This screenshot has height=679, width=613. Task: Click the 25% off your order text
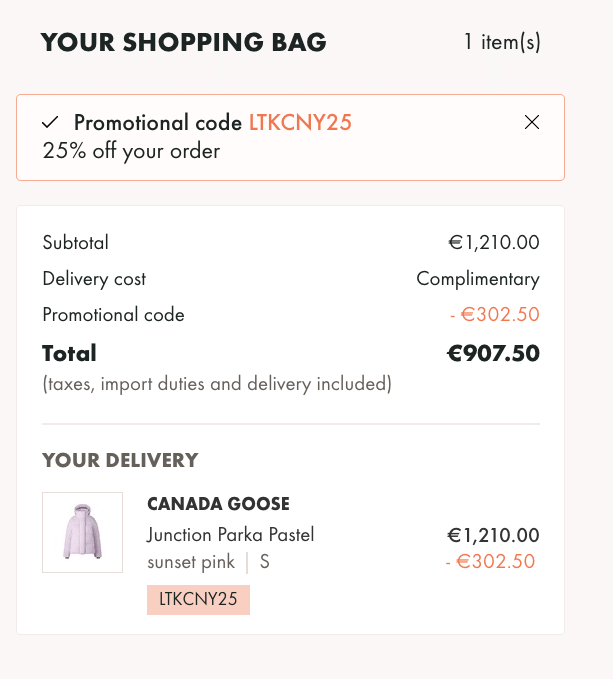click(x=131, y=151)
